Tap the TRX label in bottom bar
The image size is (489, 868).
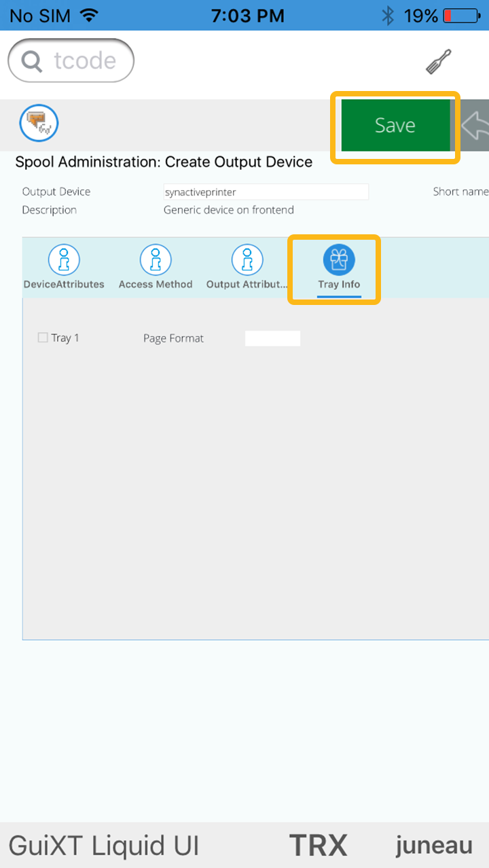coord(318,846)
